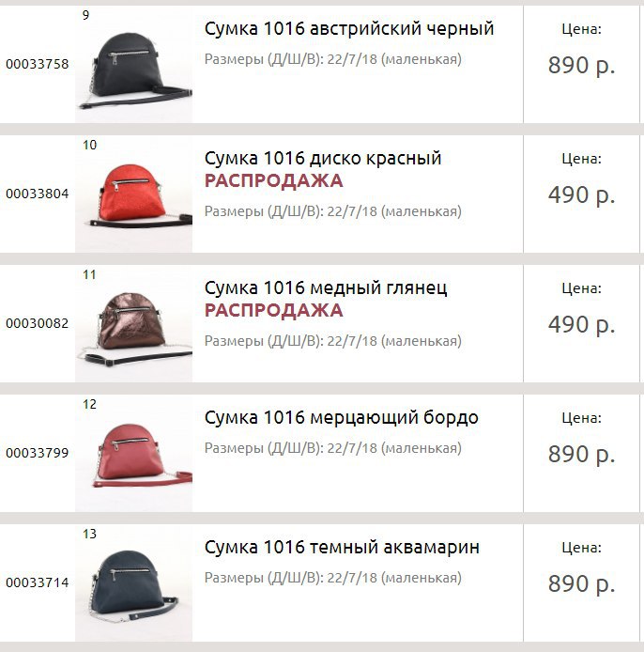Screen dimensions: 644x652
Task: Open the red disco bag thumbnail
Action: (134, 194)
